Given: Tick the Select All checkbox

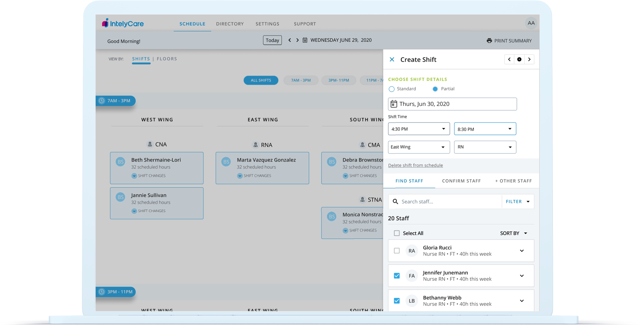Looking at the screenshot, I should [397, 233].
